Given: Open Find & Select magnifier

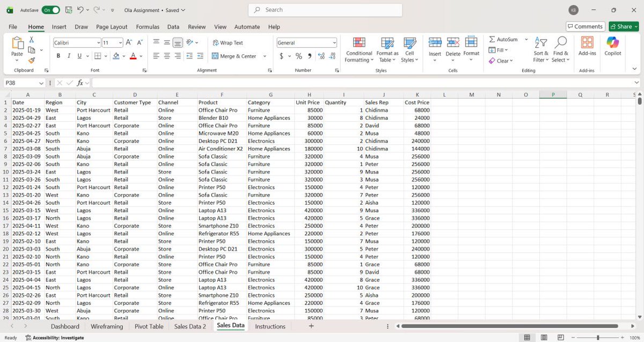Looking at the screenshot, I should click(560, 50).
